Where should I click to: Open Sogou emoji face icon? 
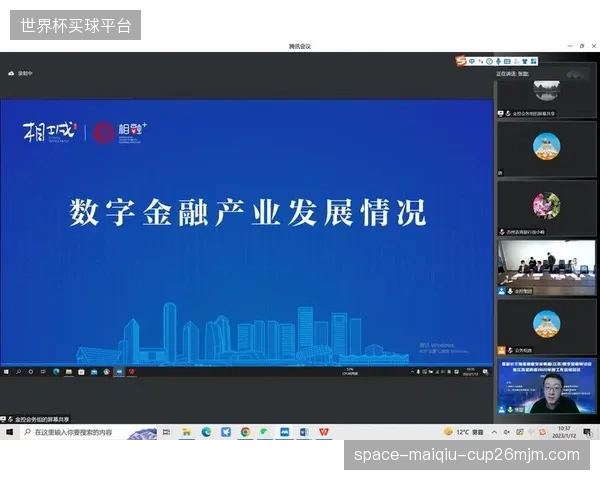pyautogui.click(x=489, y=61)
